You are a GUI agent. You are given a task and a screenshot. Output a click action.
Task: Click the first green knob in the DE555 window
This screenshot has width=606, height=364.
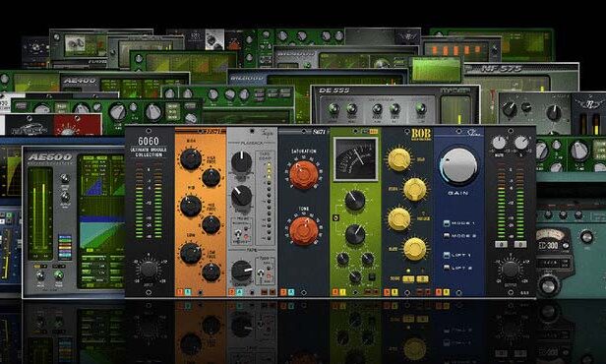pyautogui.click(x=334, y=109)
